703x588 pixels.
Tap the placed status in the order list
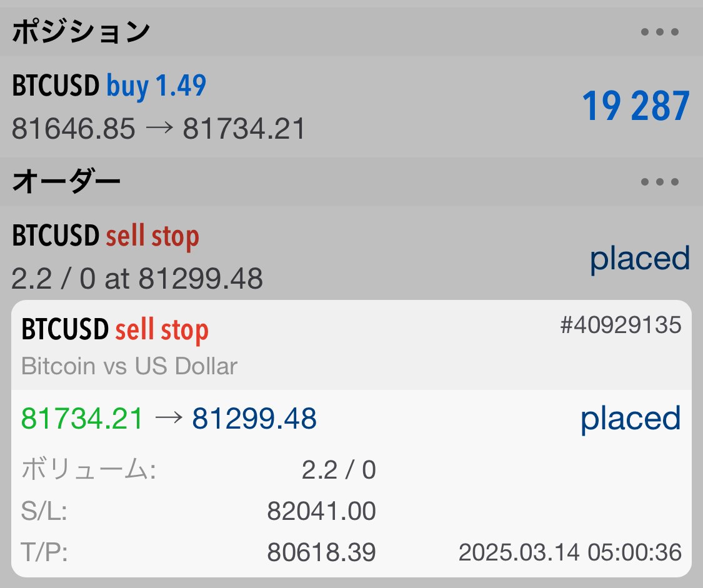[x=639, y=259]
